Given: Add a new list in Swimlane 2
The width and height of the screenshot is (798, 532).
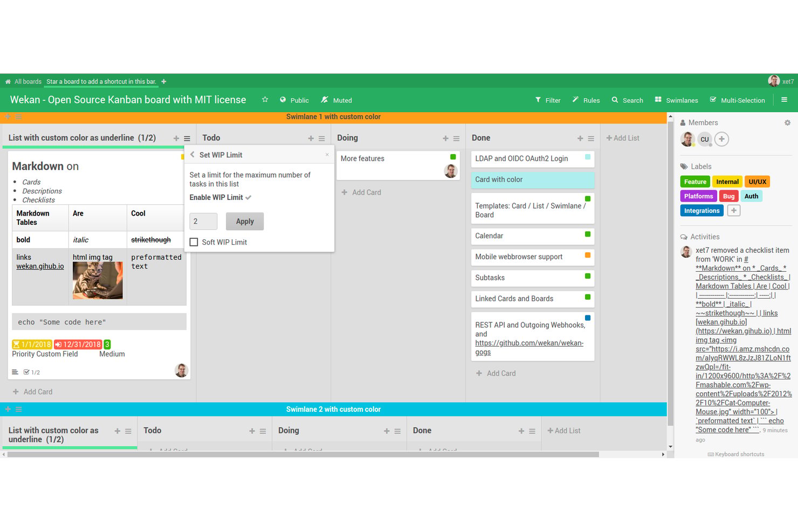Looking at the screenshot, I should pyautogui.click(x=564, y=431).
